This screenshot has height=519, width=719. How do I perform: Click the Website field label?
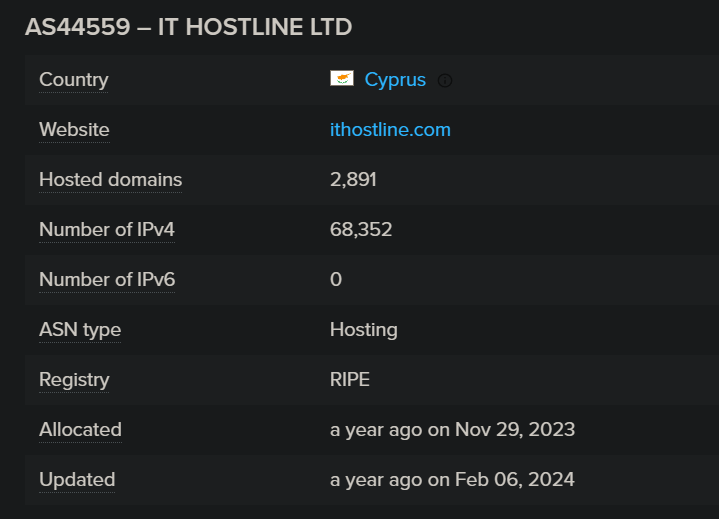click(x=74, y=130)
